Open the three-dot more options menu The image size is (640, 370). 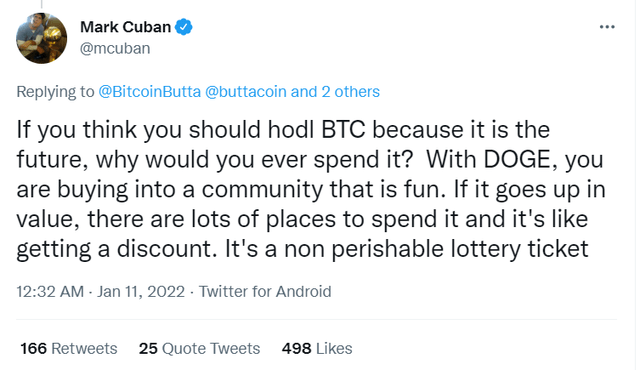[x=607, y=27]
